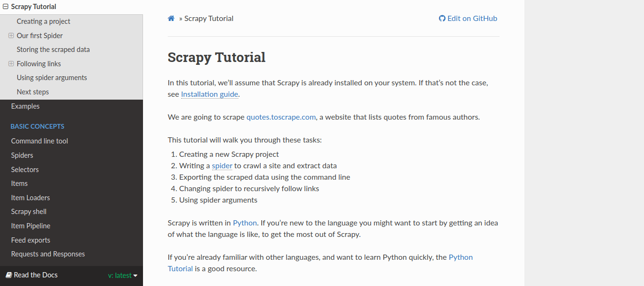Expand the Following links section

point(10,63)
